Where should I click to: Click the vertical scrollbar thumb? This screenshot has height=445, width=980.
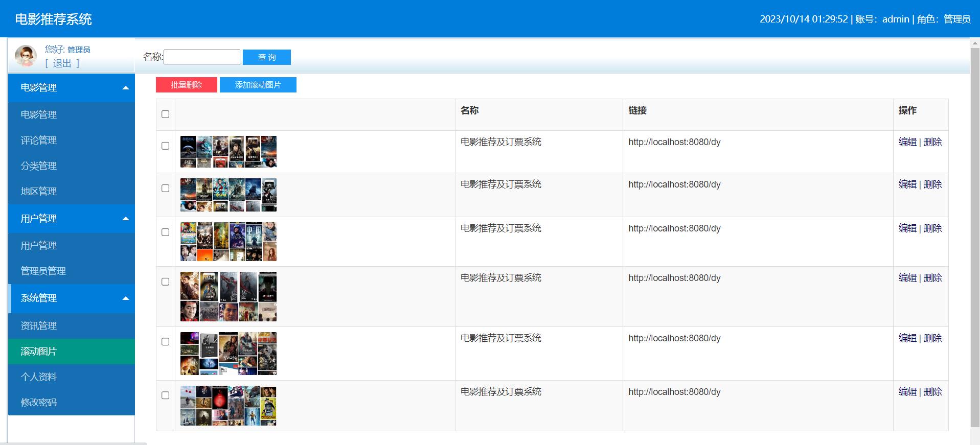pyautogui.click(x=975, y=238)
